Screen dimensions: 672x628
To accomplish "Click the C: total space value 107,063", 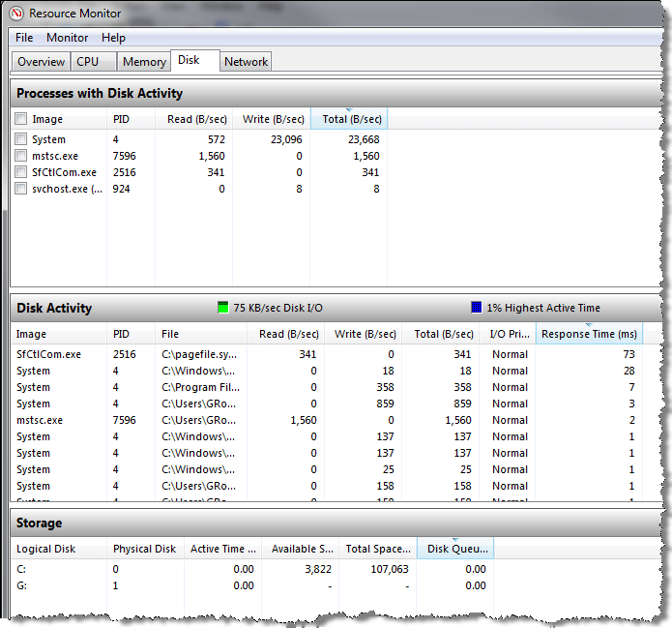I will coord(390,569).
